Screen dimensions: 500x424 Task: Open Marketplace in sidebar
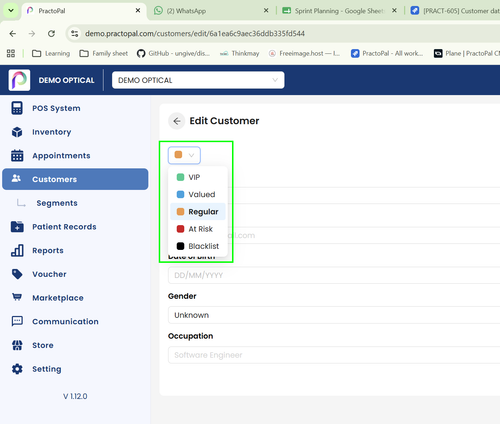point(75,298)
